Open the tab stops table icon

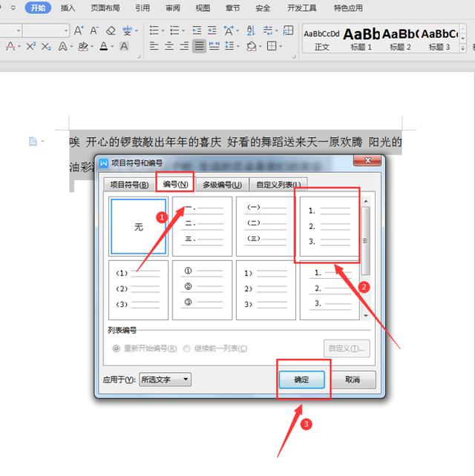[288, 30]
